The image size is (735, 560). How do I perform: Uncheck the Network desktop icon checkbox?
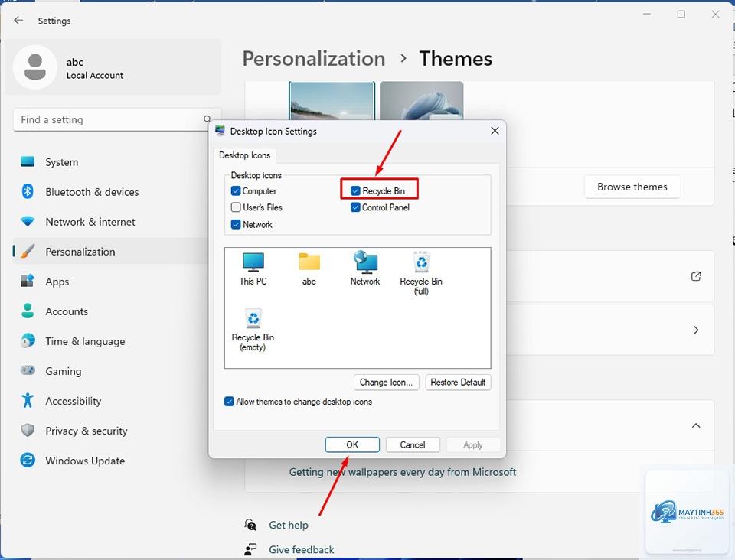tap(237, 224)
